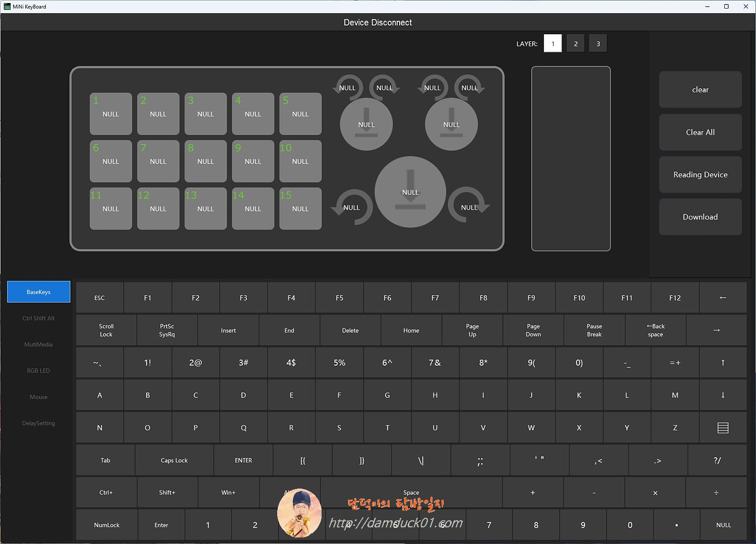Select key 15 on the macro pad
Image resolution: width=756 pixels, height=544 pixels.
click(300, 209)
